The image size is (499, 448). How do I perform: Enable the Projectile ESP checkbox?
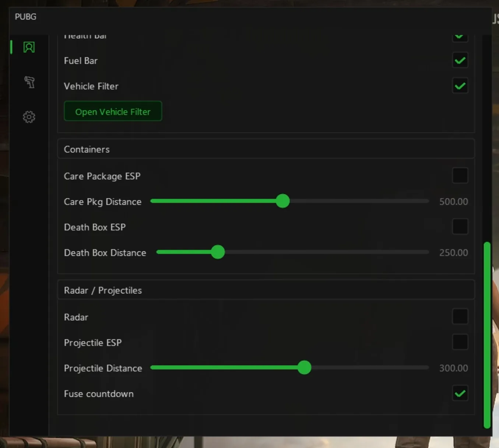(x=460, y=342)
